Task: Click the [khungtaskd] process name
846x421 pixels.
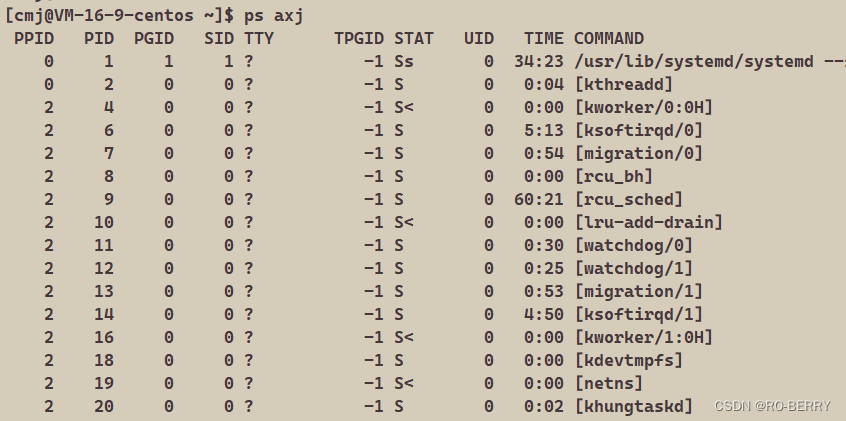Action: pyautogui.click(x=633, y=406)
